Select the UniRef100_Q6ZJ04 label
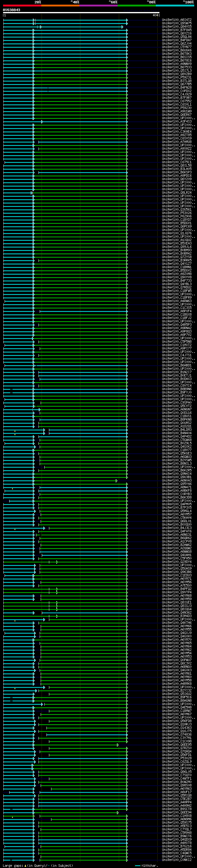 click(x=177, y=43)
